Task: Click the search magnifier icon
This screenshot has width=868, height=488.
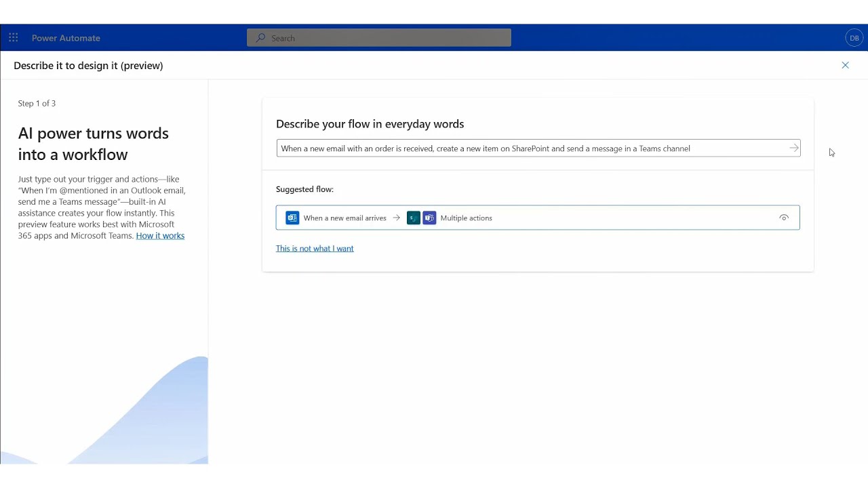Action: (x=260, y=38)
